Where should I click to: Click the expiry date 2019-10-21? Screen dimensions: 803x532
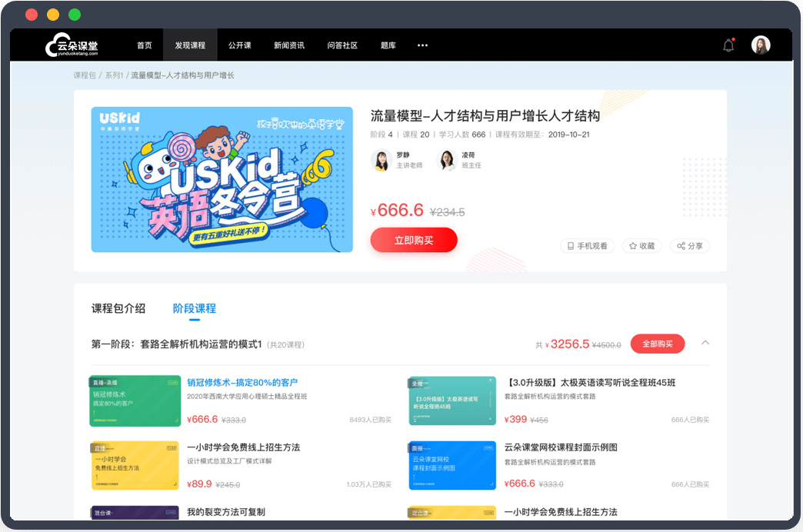(x=569, y=135)
